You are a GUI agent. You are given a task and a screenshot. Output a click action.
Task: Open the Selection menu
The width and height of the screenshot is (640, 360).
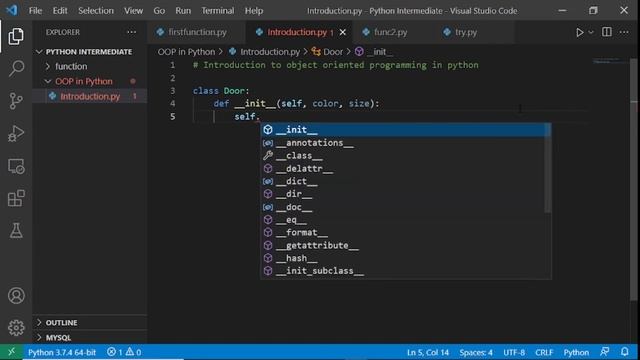pyautogui.click(x=96, y=11)
